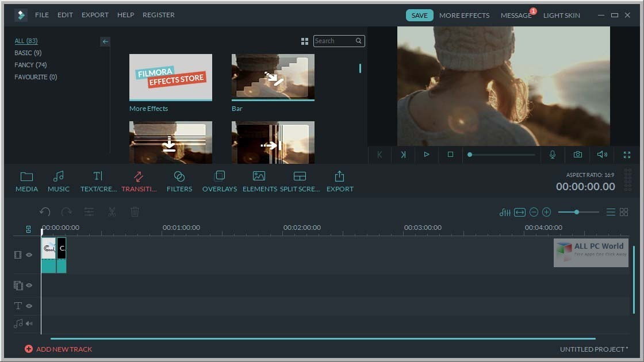Open the Export menu

click(95, 15)
